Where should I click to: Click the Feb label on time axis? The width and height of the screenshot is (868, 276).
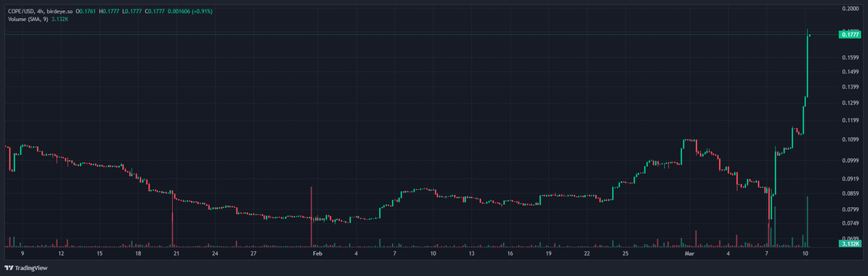[x=317, y=254]
